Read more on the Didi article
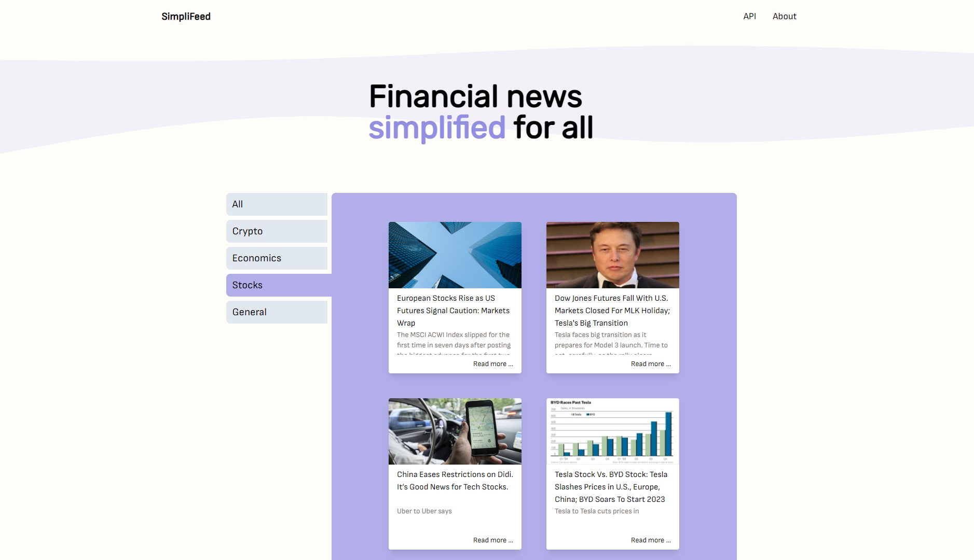The height and width of the screenshot is (560, 974). coord(493,540)
